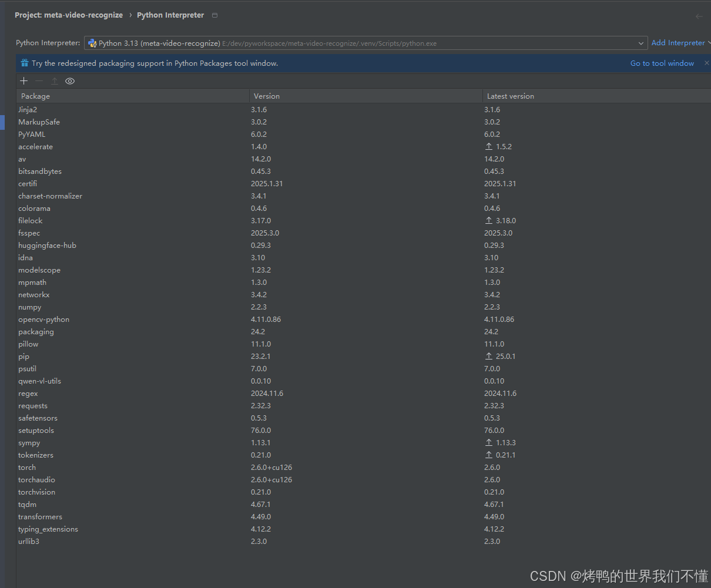Select the MarkupSafe package row
Viewport: 711px width, 588px height.
tap(364, 122)
